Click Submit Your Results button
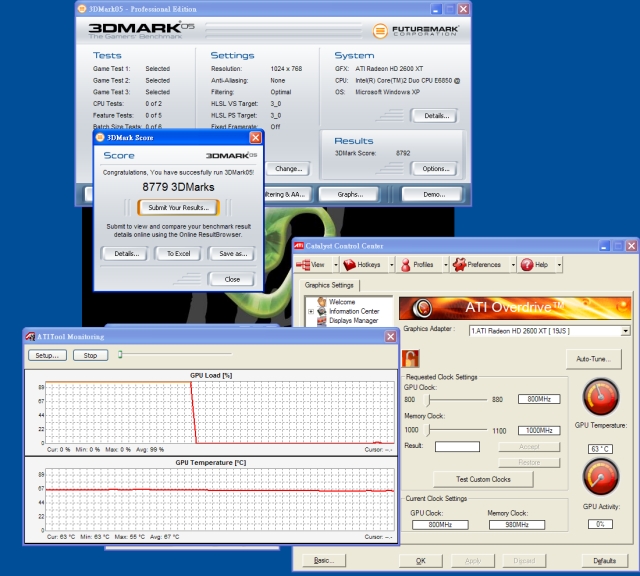The image size is (640, 576). pos(178,207)
